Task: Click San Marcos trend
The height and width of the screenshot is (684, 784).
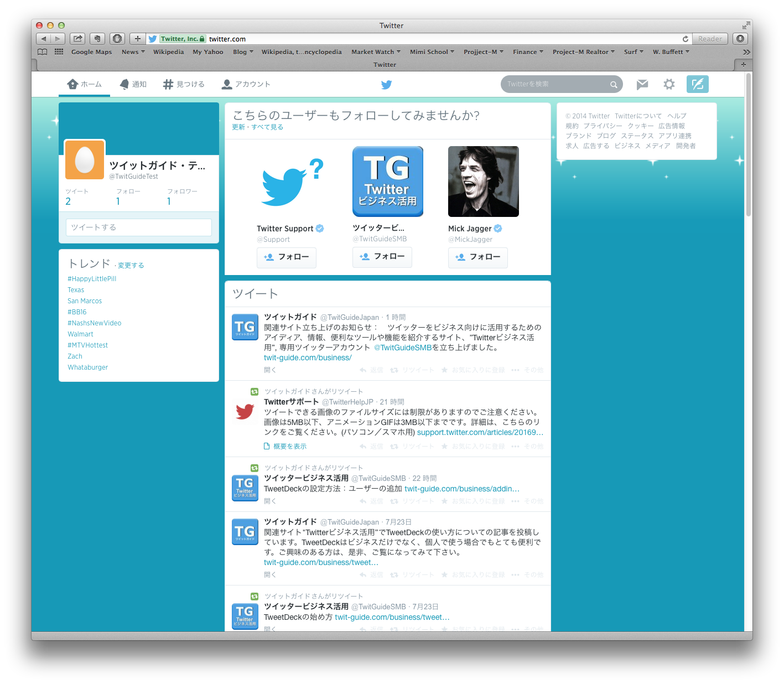Action: (x=85, y=301)
